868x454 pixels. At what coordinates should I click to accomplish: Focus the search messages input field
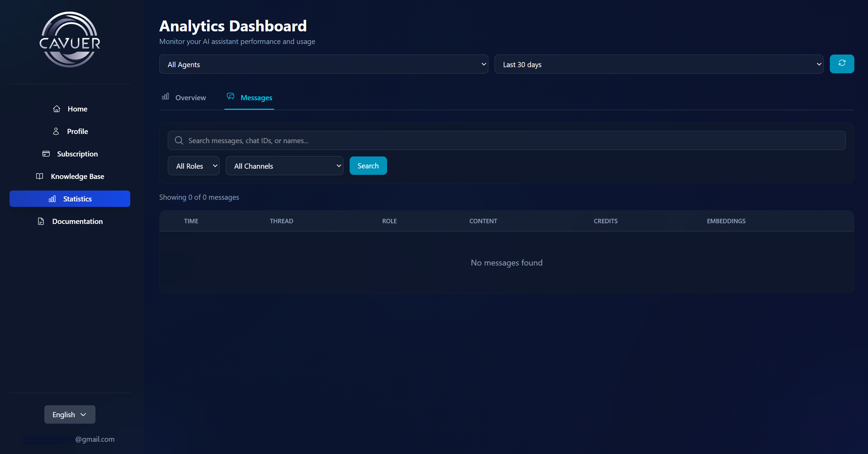(512, 140)
